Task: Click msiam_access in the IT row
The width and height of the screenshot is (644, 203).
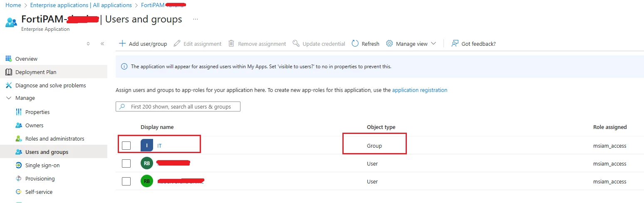Action: [609, 146]
